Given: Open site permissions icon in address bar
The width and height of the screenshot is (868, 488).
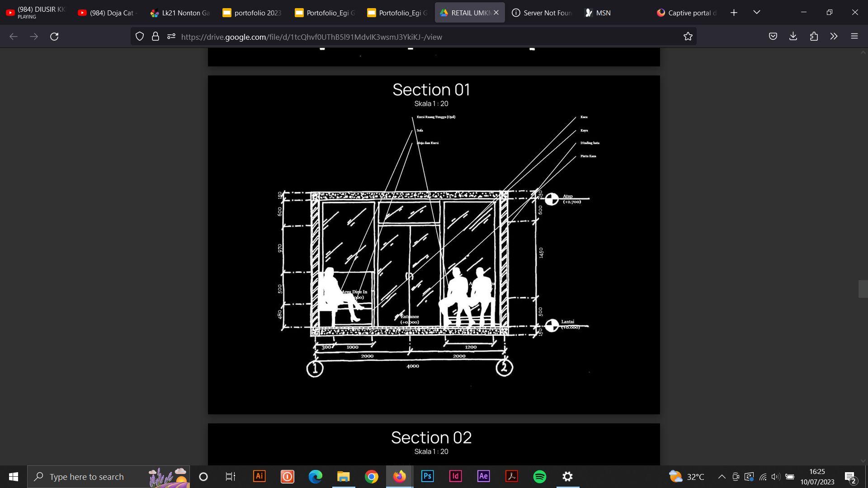Looking at the screenshot, I should coord(171,37).
